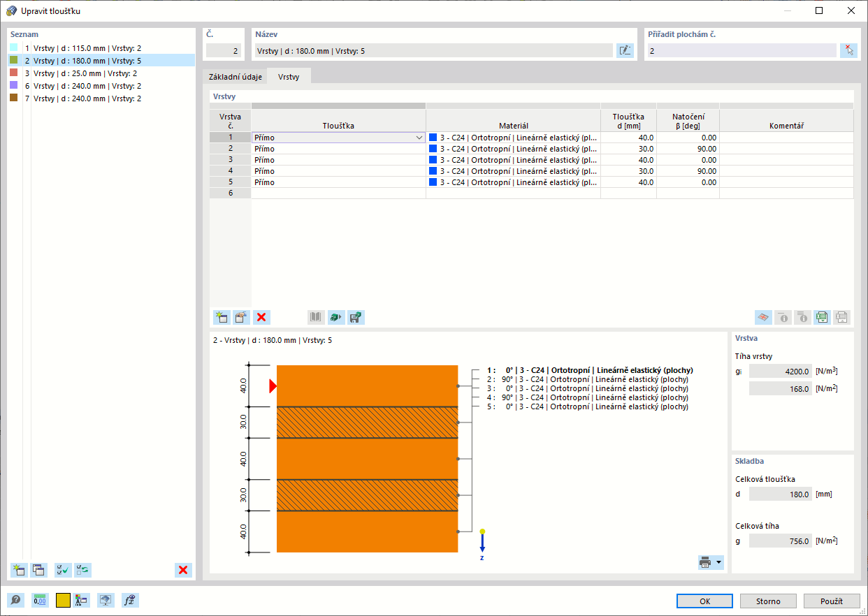Save layer composition to library icon

point(356,317)
